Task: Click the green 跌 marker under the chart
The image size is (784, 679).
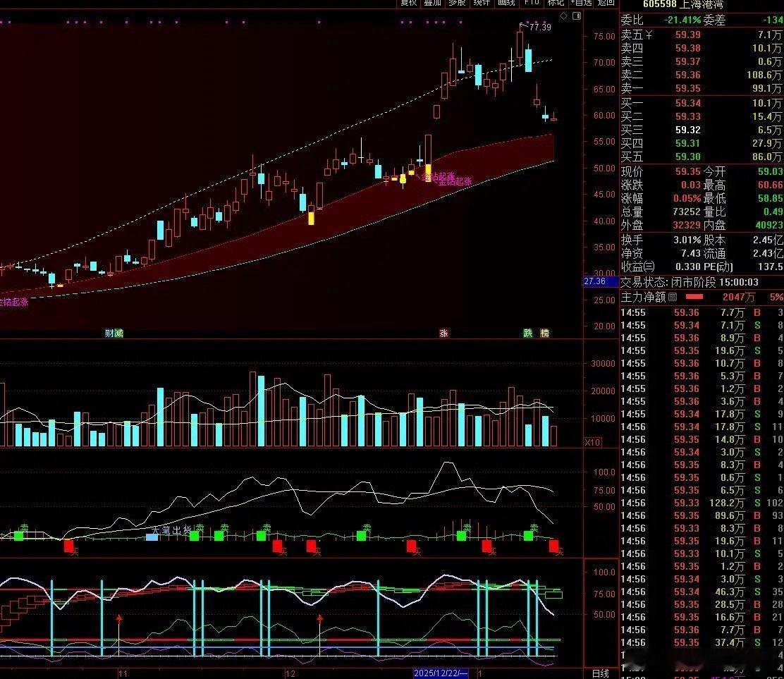Action: (x=528, y=333)
